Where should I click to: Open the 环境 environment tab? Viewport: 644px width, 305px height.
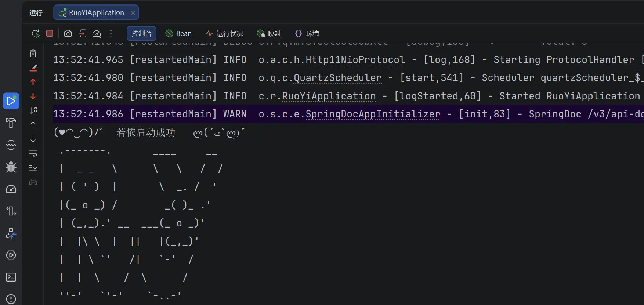click(307, 33)
